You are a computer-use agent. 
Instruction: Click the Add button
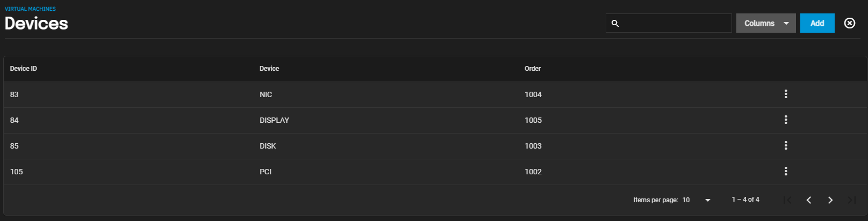click(817, 23)
